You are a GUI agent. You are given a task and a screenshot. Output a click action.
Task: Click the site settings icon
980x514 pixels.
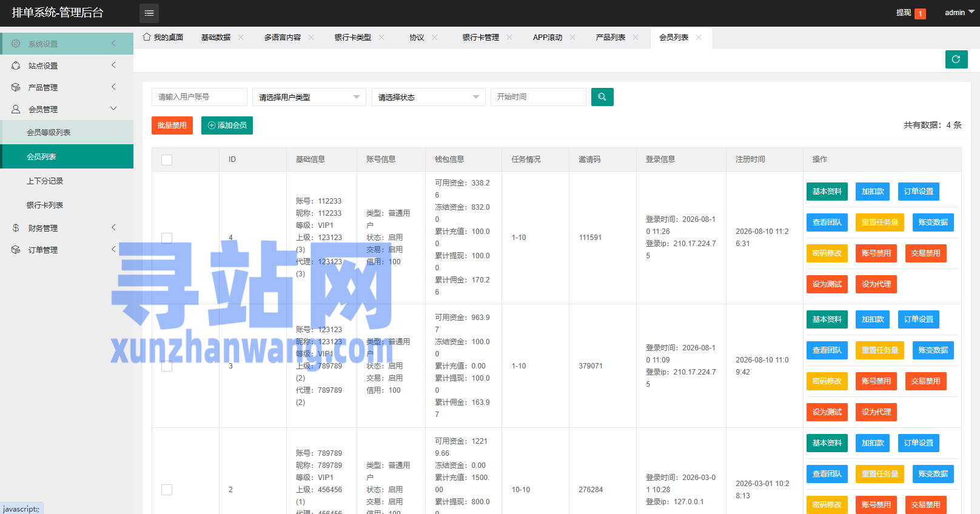[x=16, y=65]
